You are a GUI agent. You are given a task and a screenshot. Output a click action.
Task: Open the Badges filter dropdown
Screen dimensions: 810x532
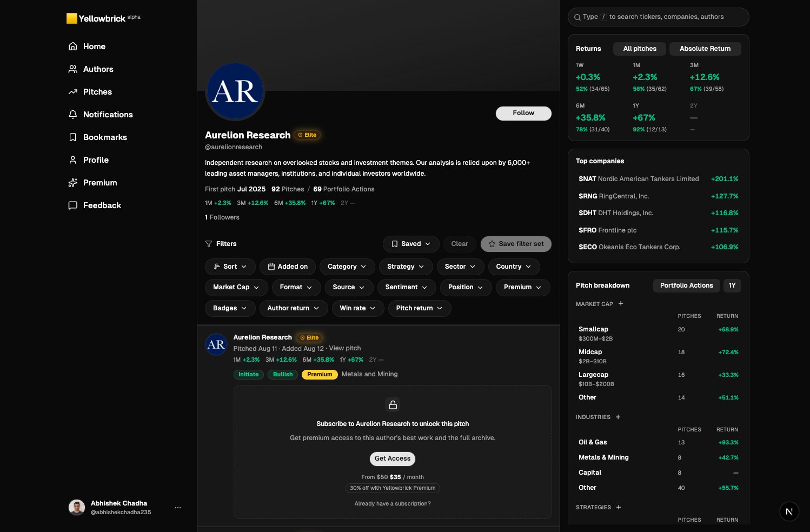[230, 308]
